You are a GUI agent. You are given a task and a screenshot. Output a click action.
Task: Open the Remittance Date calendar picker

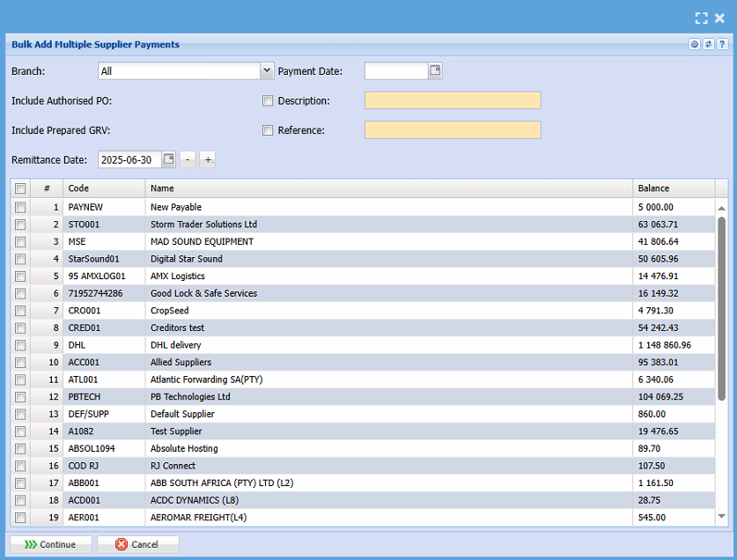click(x=169, y=159)
